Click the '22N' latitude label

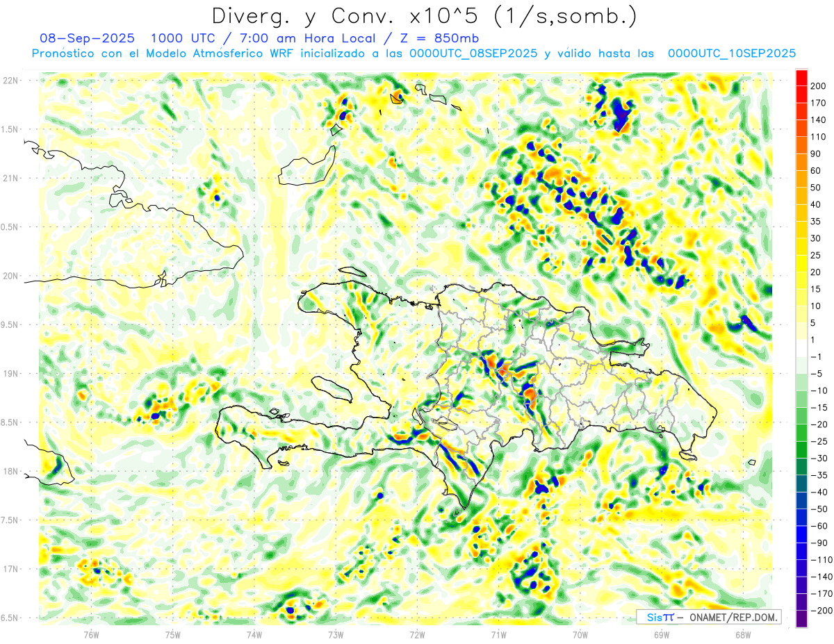pos(11,81)
